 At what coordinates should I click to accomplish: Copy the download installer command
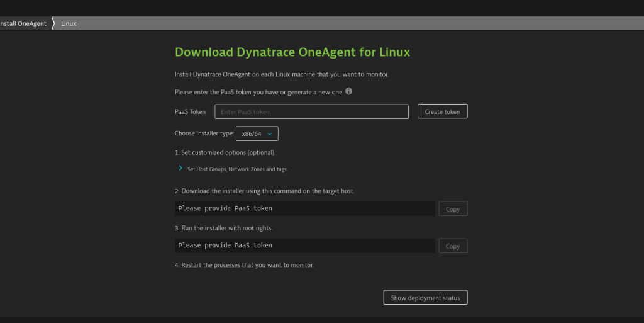(x=453, y=209)
